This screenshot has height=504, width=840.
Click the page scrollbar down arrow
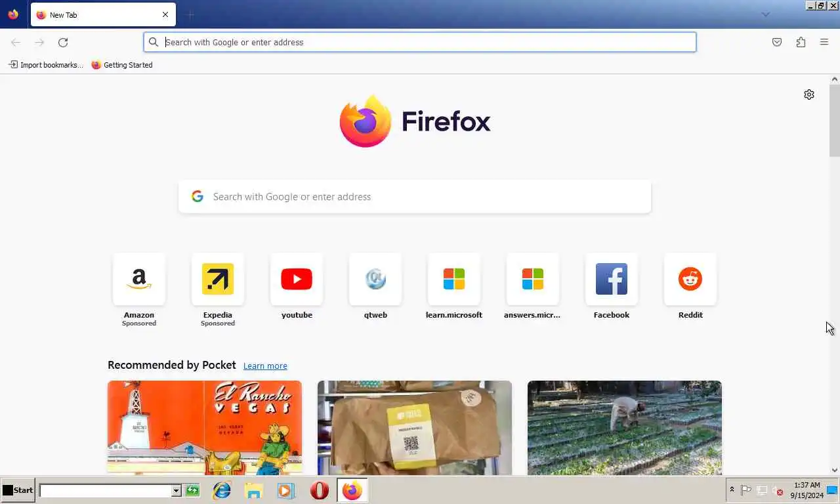click(x=835, y=470)
